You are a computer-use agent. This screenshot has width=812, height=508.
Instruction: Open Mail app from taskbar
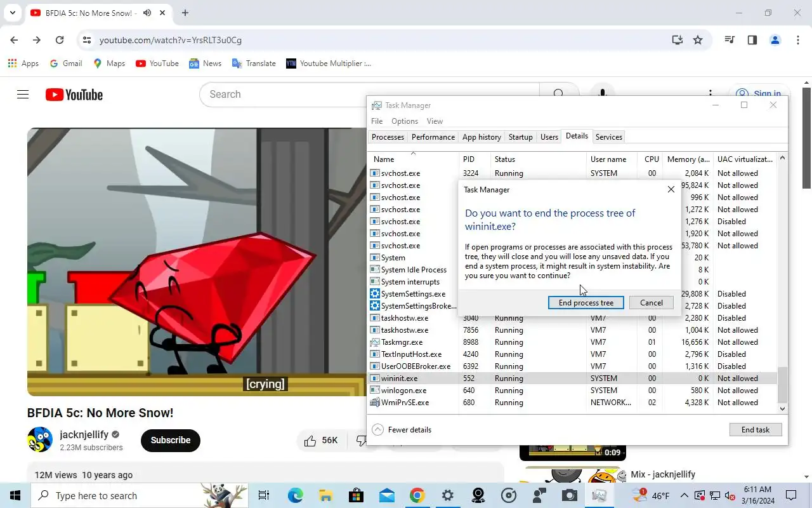[x=386, y=496]
